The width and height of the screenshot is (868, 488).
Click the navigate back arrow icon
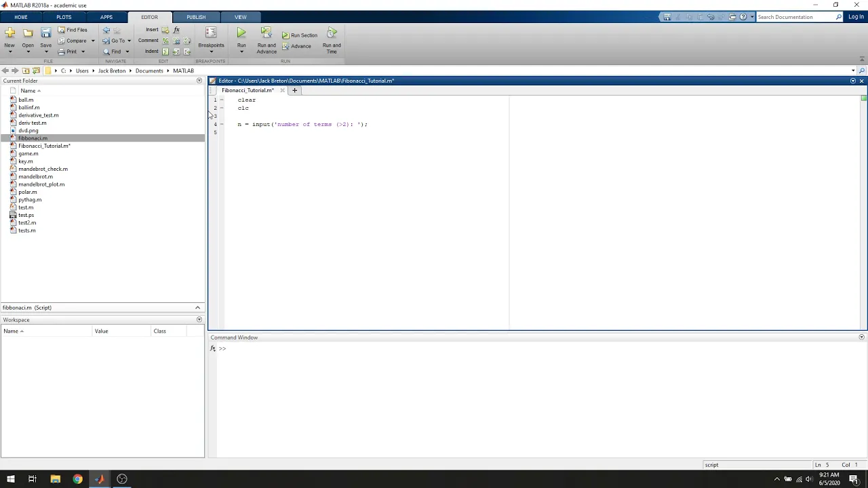(x=106, y=30)
